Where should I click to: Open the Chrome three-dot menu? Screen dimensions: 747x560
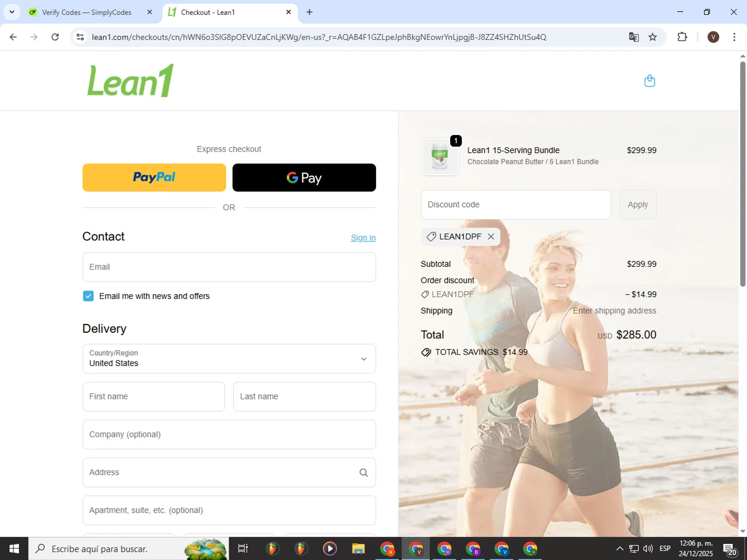[734, 37]
